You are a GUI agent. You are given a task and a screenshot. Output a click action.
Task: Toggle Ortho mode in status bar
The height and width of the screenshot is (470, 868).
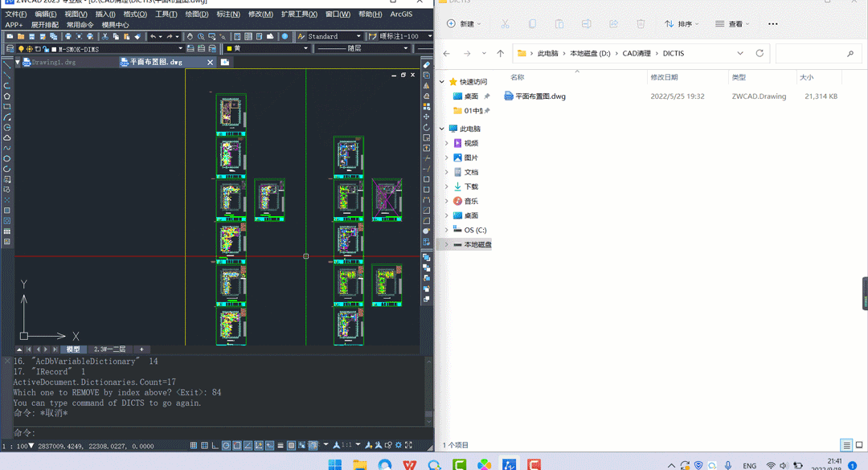pyautogui.click(x=215, y=445)
